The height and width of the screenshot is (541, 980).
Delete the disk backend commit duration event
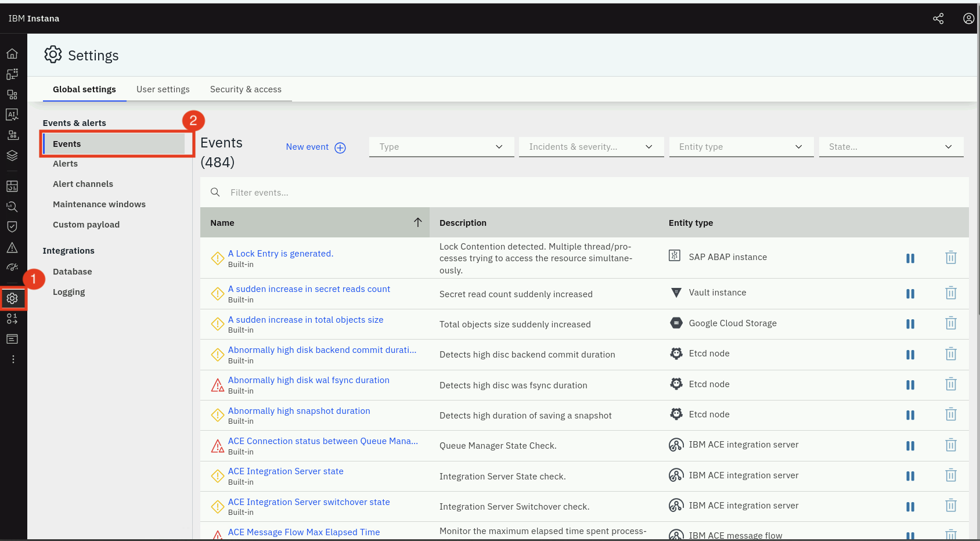pyautogui.click(x=950, y=354)
